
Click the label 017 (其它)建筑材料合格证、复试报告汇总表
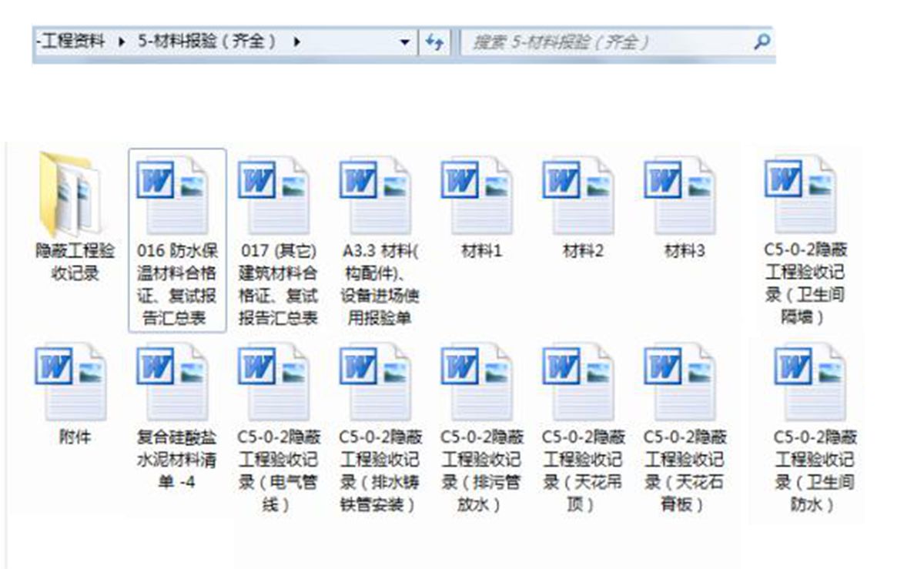(278, 284)
